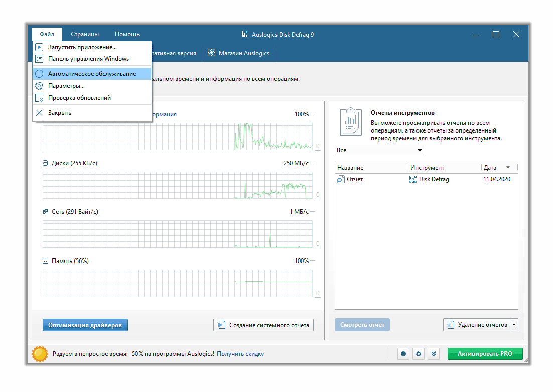The height and width of the screenshot is (392, 553).
Task: Click the clock scheduler icon in status bar
Action: [403, 354]
